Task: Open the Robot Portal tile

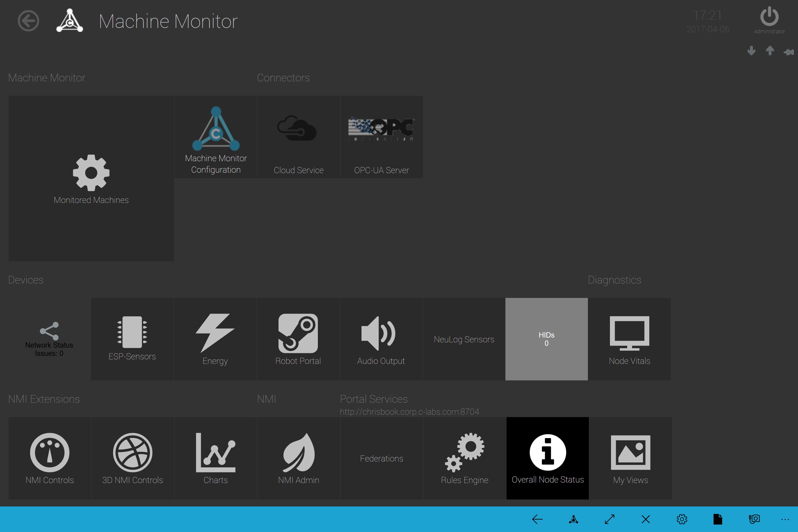Action: pos(298,339)
